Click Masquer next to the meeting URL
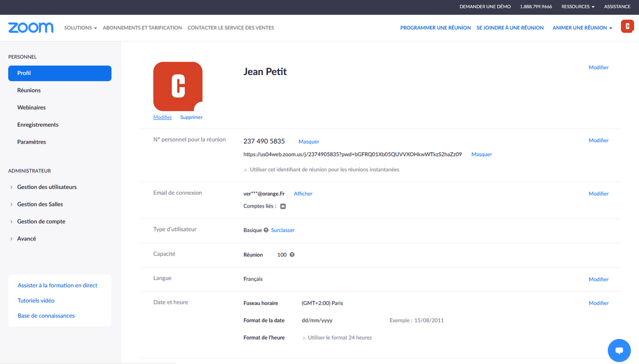The height and width of the screenshot is (364, 639). (x=481, y=154)
